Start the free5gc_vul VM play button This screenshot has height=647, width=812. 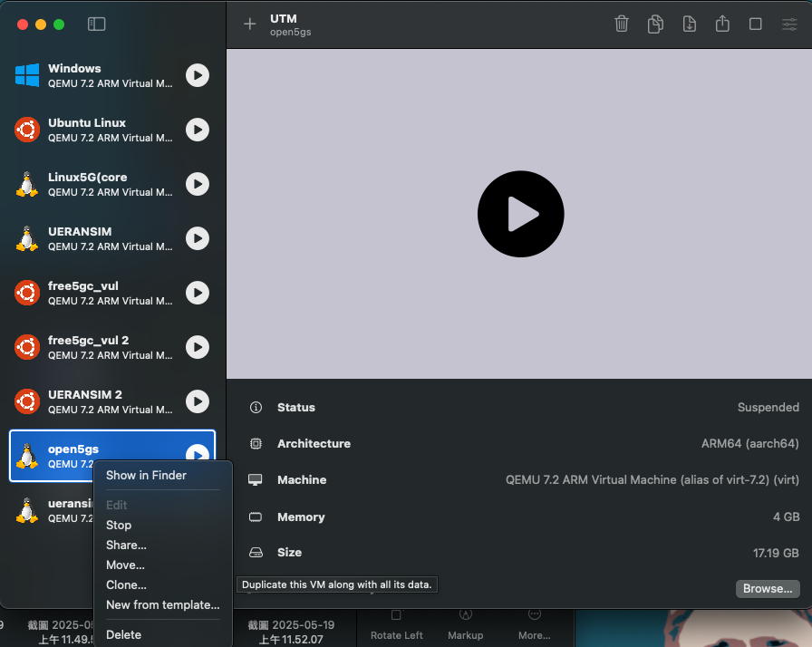198,293
